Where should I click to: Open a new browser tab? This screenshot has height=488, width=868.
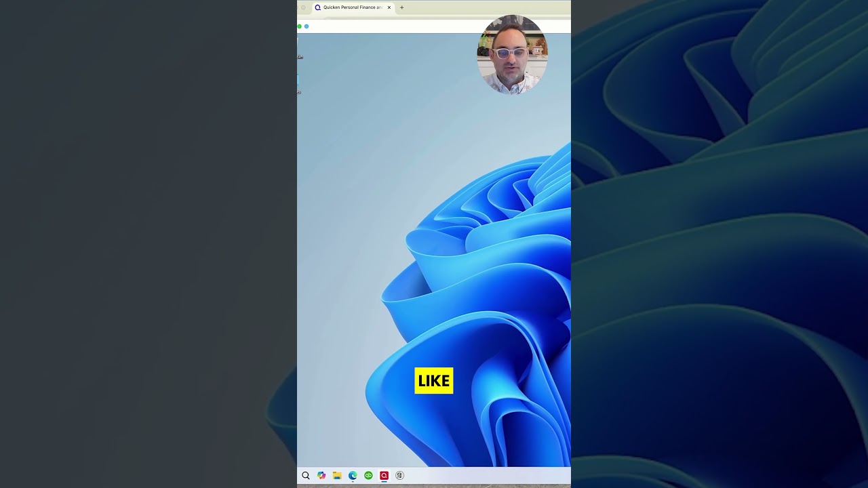(x=401, y=7)
